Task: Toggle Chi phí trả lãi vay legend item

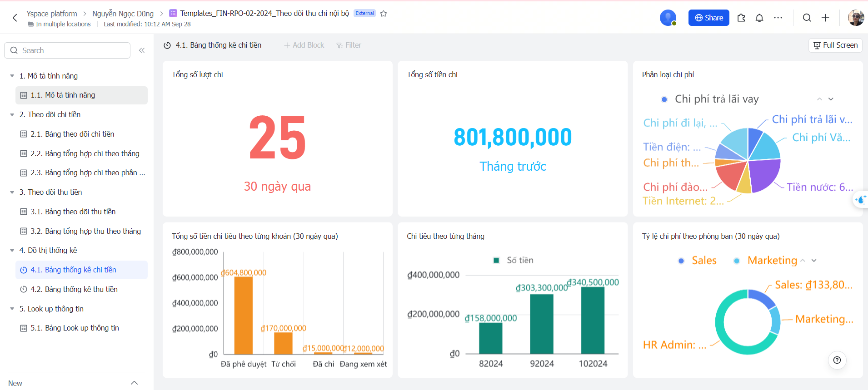Action: pos(710,99)
